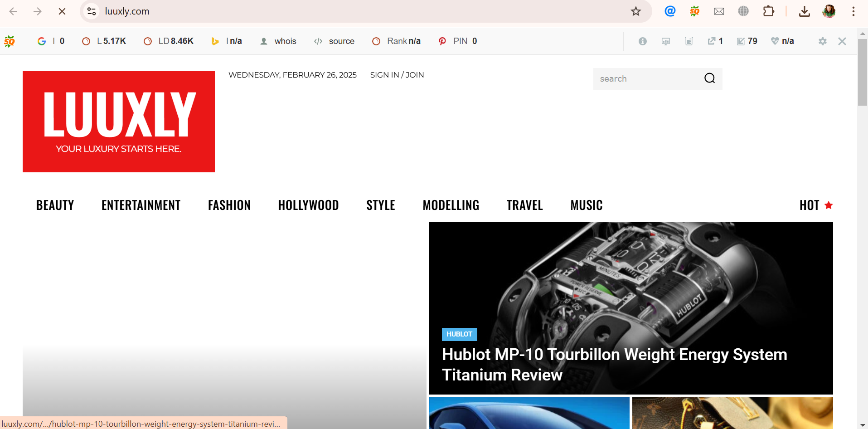This screenshot has width=868, height=429.
Task: Open the SEOquake extension in the browser toolbar
Action: point(694,11)
